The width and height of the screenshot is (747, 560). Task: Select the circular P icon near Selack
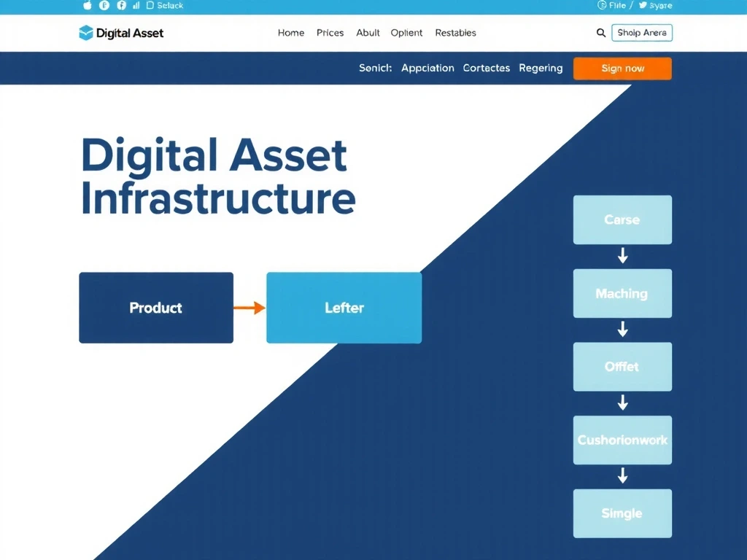tap(104, 5)
